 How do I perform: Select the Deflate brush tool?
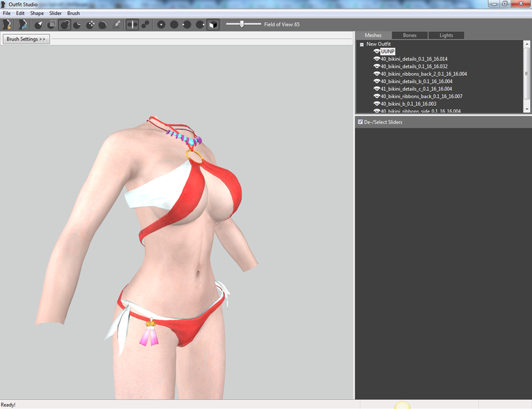click(77, 24)
